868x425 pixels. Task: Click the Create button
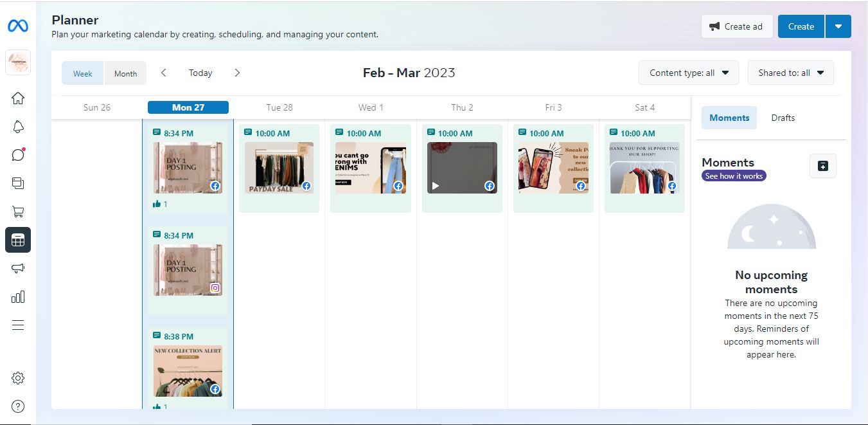801,26
